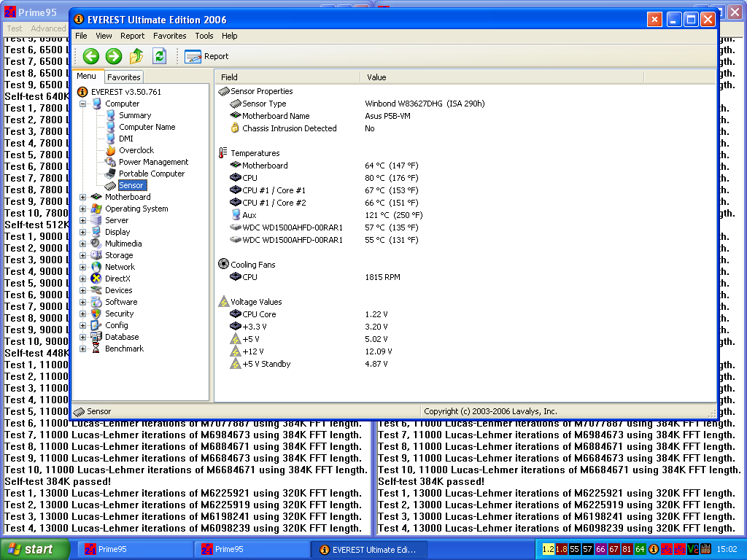This screenshot has height=560, width=747.
Task: Open the Report menu
Action: (133, 36)
